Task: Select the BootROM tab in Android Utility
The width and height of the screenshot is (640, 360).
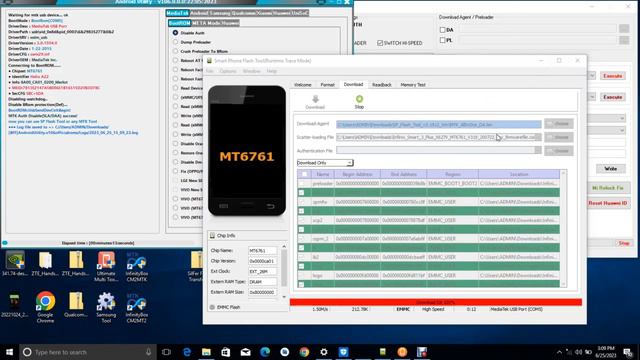Action: click(x=180, y=23)
